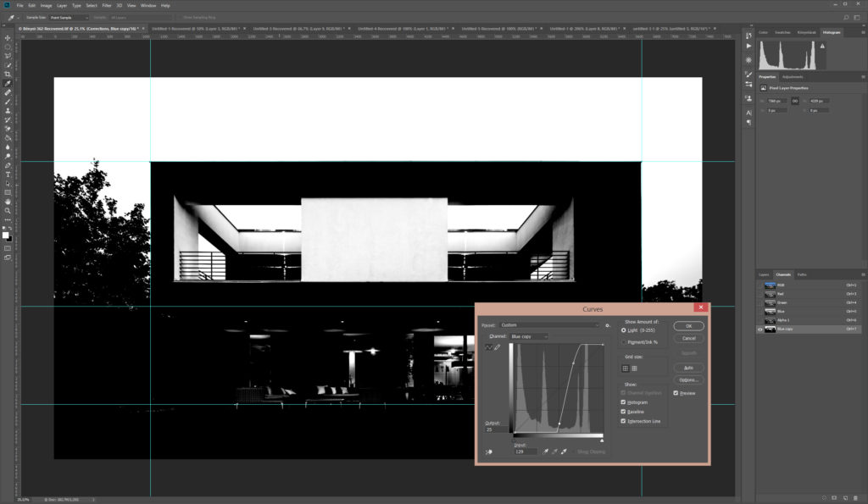Activate the on-image adjustment hand tool
Screen dimensions: 868x504
point(489,452)
